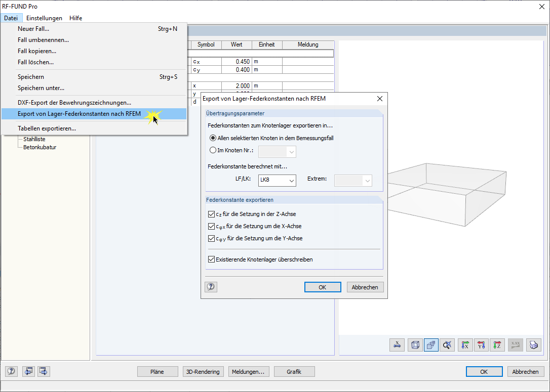Screen dimensions: 550x392
Task: Show view in X direction
Action: tap(465, 345)
